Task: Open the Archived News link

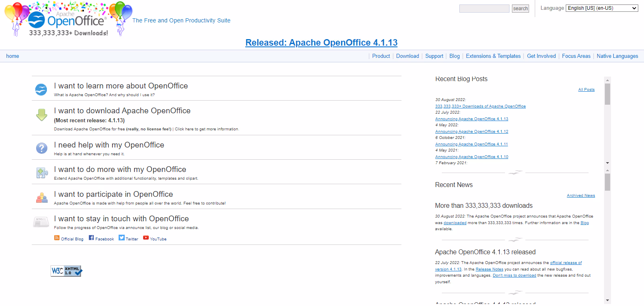Action: click(581, 196)
